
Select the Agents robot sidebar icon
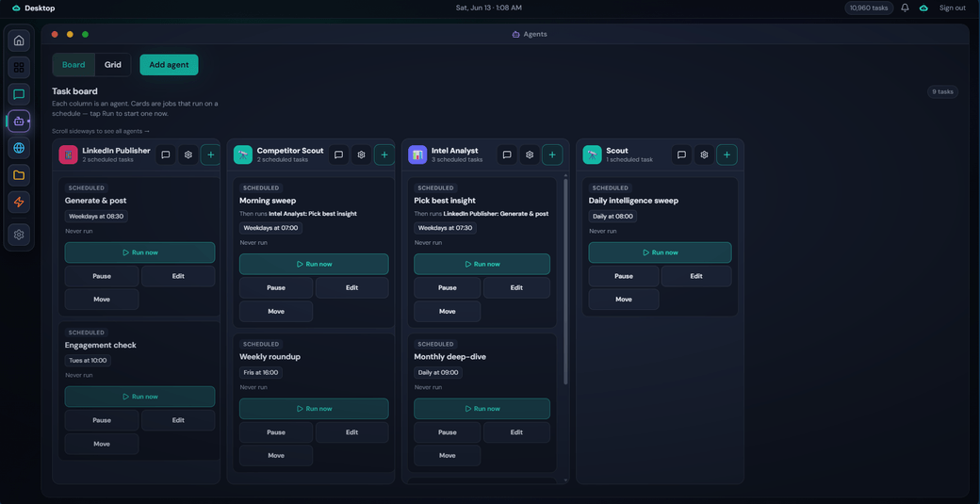(x=19, y=122)
